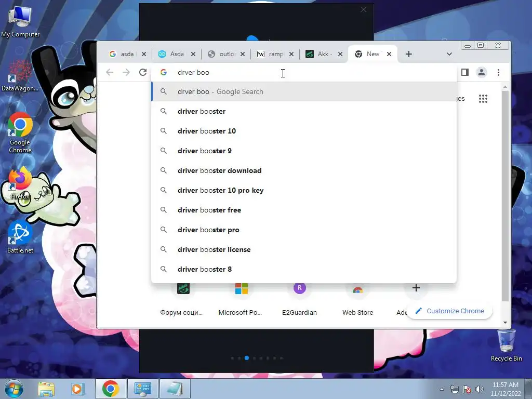Open the Web Store shortcut tile
532x399 pixels.
point(357,299)
